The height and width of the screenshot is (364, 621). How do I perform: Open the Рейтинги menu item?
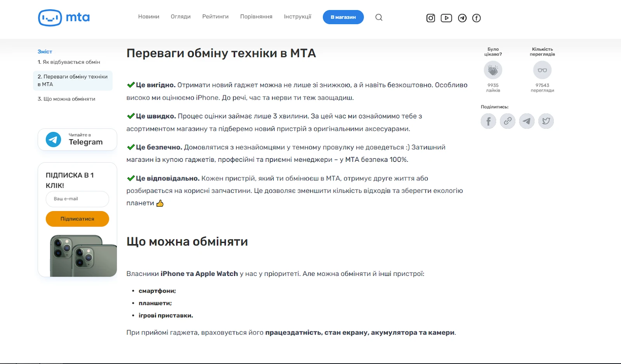coord(215,17)
